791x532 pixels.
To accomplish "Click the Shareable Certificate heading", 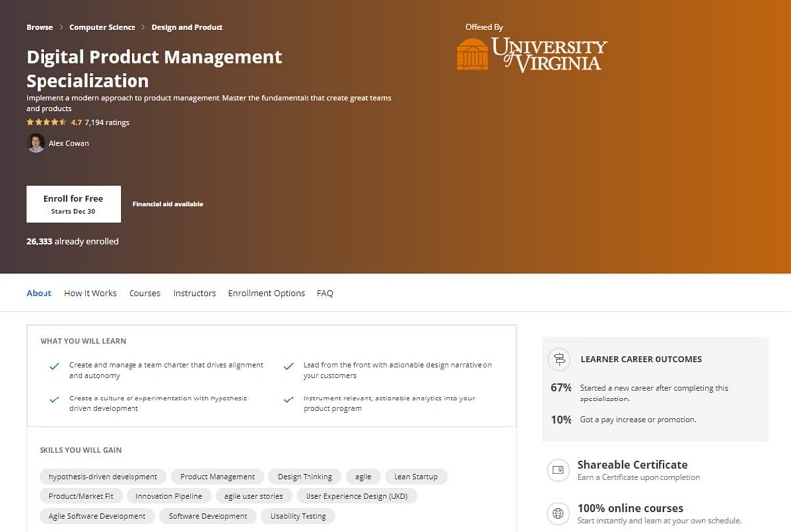I will tap(633, 465).
